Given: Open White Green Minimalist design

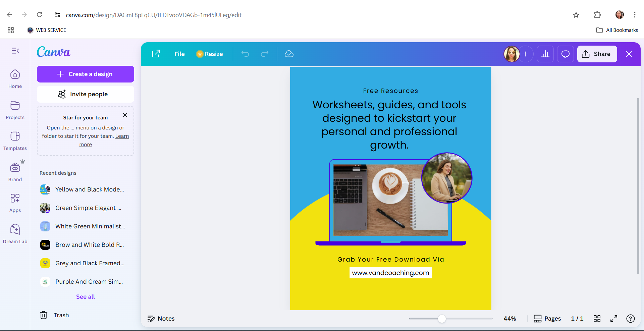Looking at the screenshot, I should click(x=86, y=226).
